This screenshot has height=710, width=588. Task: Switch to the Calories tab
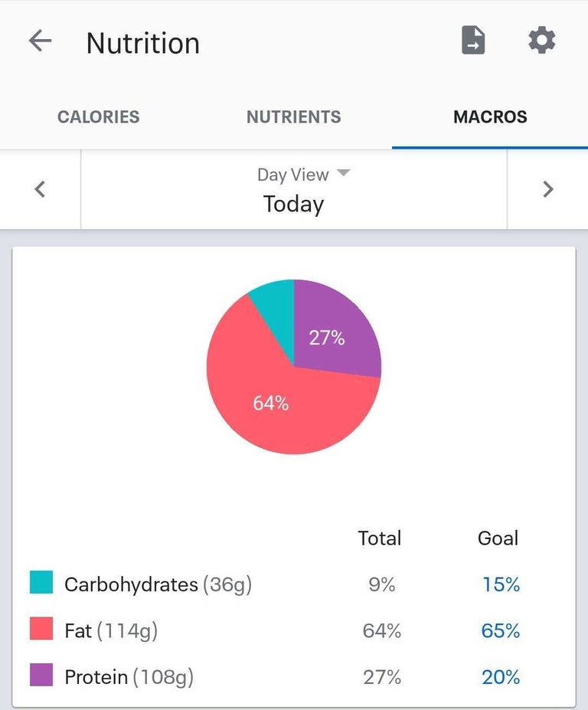pos(98,117)
